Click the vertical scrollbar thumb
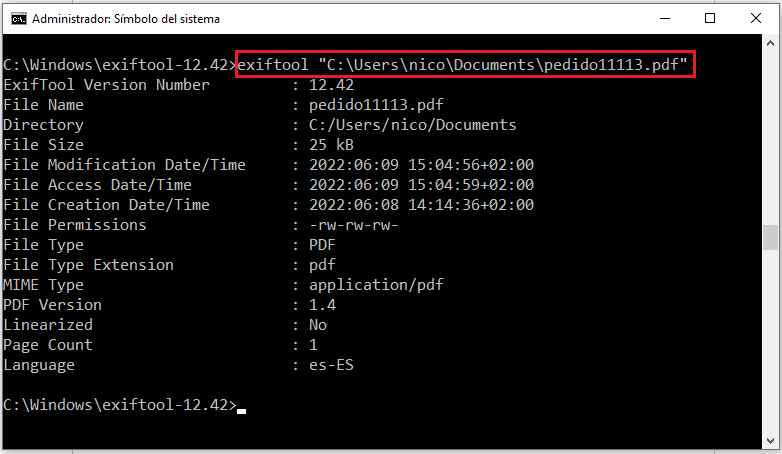This screenshot has width=782, height=454. click(x=770, y=237)
